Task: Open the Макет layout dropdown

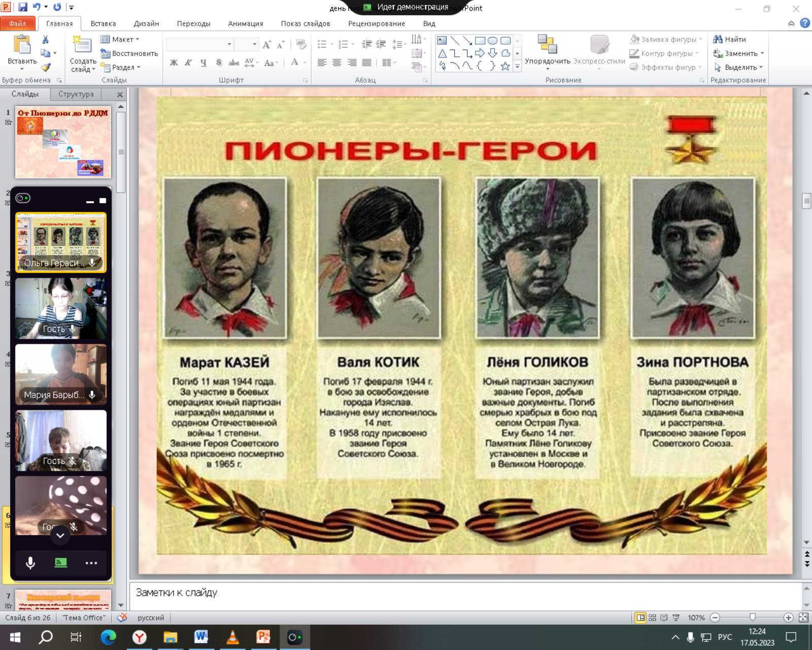Action: [x=120, y=39]
